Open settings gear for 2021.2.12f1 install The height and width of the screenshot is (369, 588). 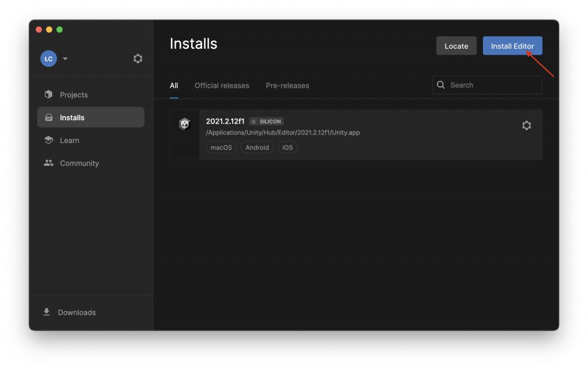(x=527, y=125)
